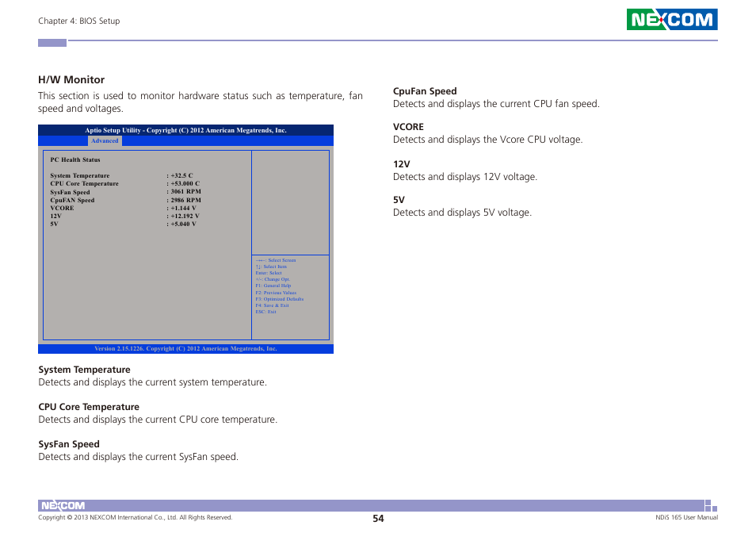Click 'Select Screen' help line in BIOS
The image size is (756, 533).
tap(276, 260)
